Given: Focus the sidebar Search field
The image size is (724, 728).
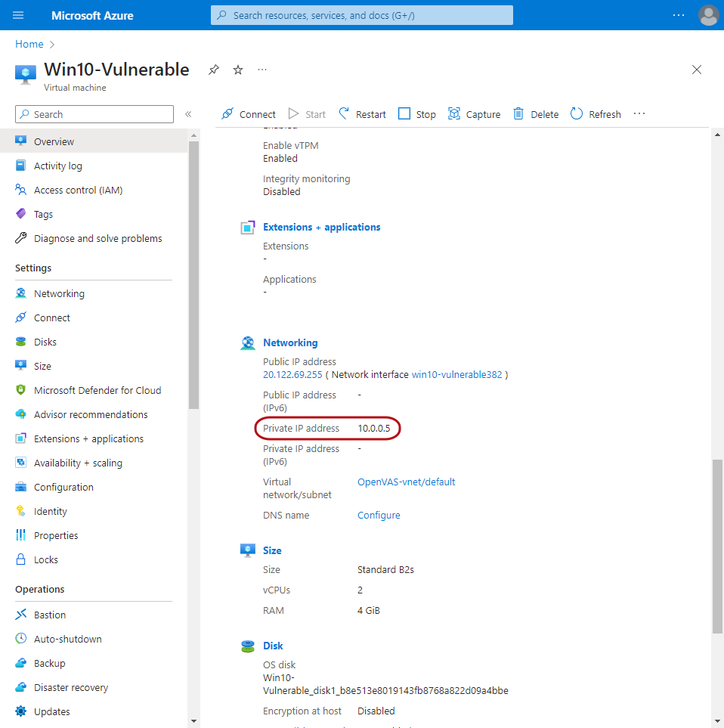Looking at the screenshot, I should click(94, 114).
